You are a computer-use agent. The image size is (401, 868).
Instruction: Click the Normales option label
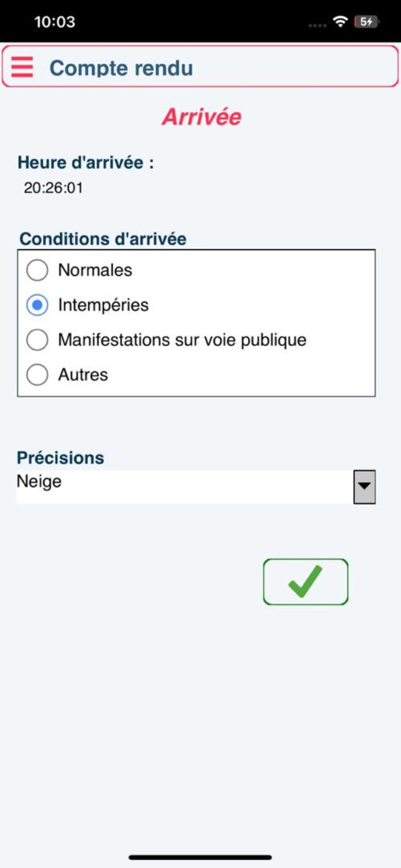point(95,270)
